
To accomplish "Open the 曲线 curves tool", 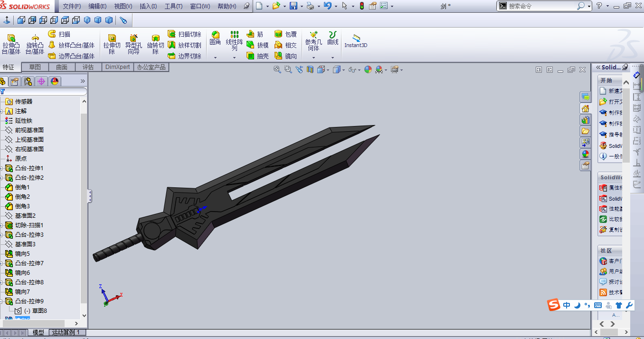I will [333, 39].
